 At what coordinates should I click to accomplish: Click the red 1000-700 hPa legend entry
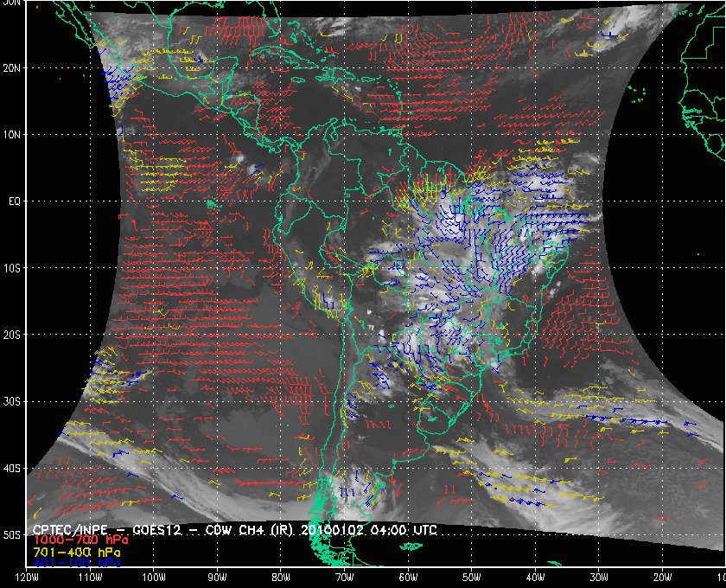click(80, 540)
